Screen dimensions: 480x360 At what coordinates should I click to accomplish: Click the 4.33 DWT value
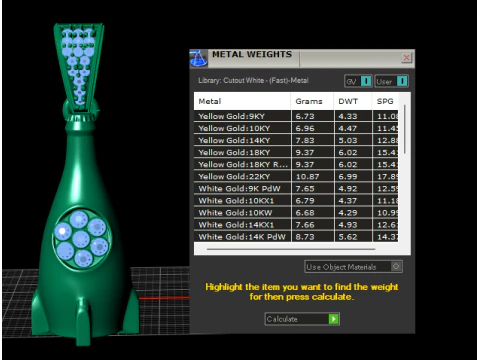click(348, 116)
